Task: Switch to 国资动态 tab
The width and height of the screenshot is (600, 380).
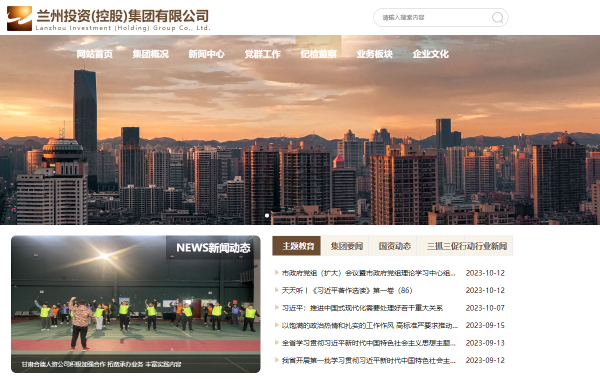Action: point(395,246)
